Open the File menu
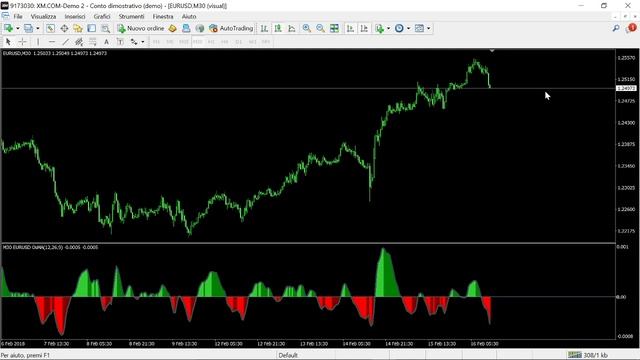Viewport: 640px width, 360px height. pyautogui.click(x=18, y=16)
